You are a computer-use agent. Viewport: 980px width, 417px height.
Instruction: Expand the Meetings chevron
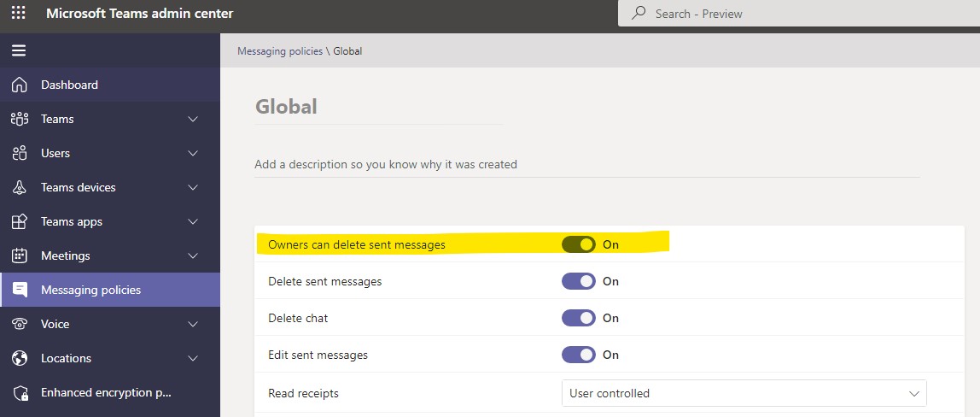[193, 255]
